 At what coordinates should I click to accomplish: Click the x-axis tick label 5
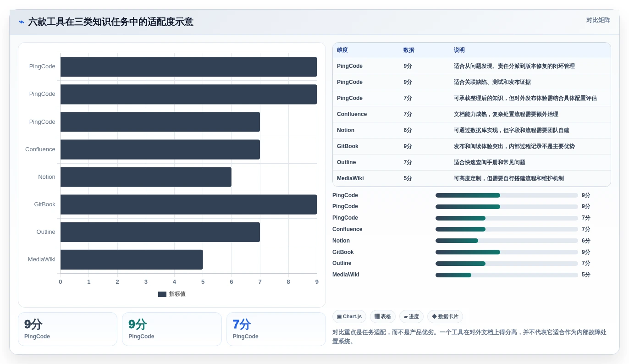click(x=203, y=282)
